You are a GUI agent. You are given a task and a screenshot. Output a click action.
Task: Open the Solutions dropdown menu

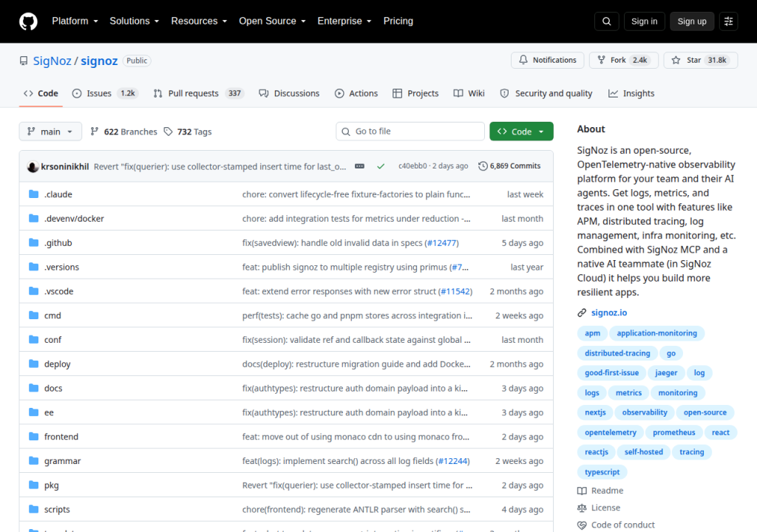coord(135,21)
